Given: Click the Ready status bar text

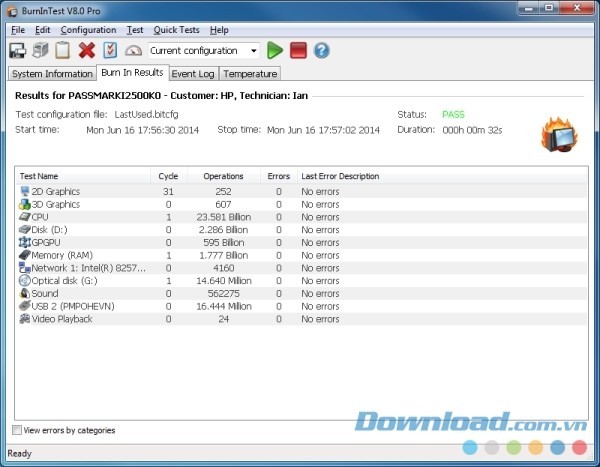Looking at the screenshot, I should (20, 454).
